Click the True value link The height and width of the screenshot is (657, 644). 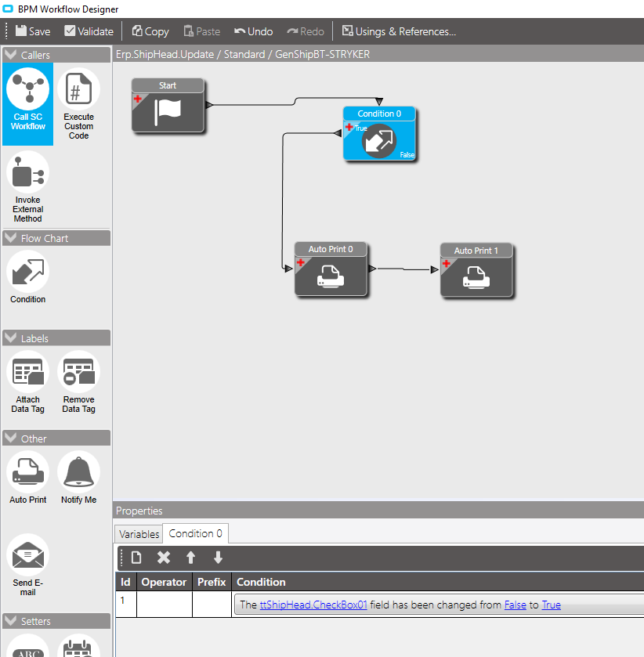point(551,605)
